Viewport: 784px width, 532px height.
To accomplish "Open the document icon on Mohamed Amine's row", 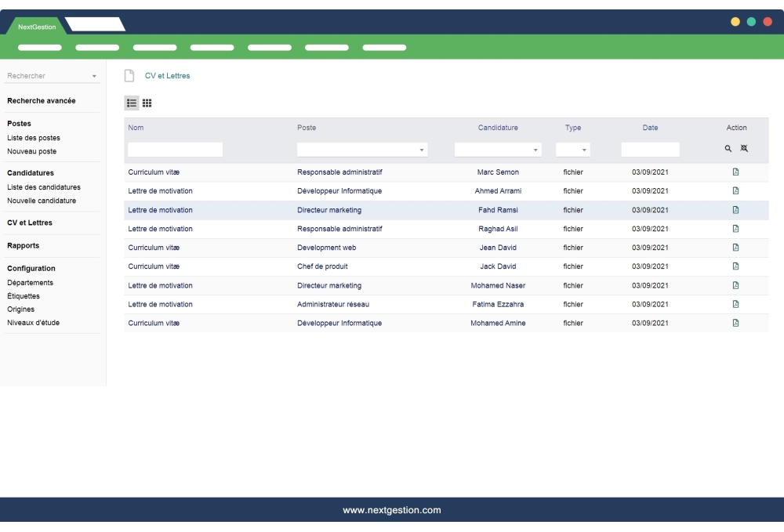I will (735, 322).
